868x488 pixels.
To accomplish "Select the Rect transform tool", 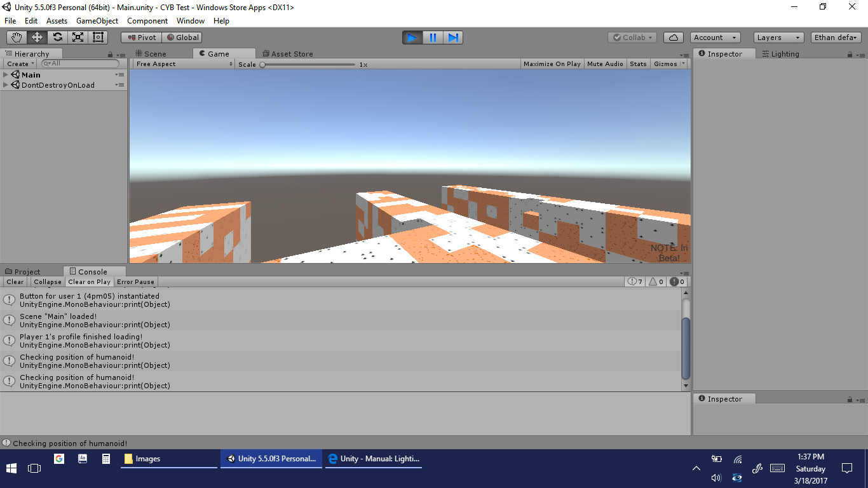I will (x=98, y=37).
